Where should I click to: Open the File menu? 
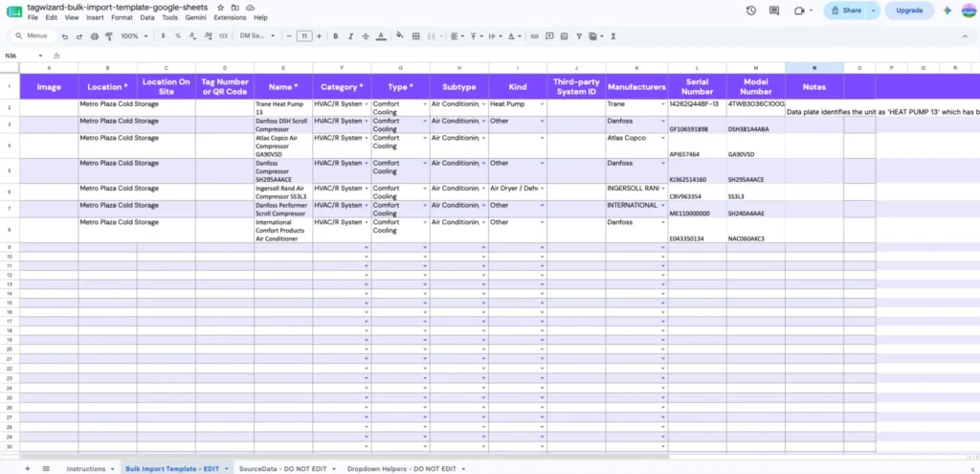point(33,17)
